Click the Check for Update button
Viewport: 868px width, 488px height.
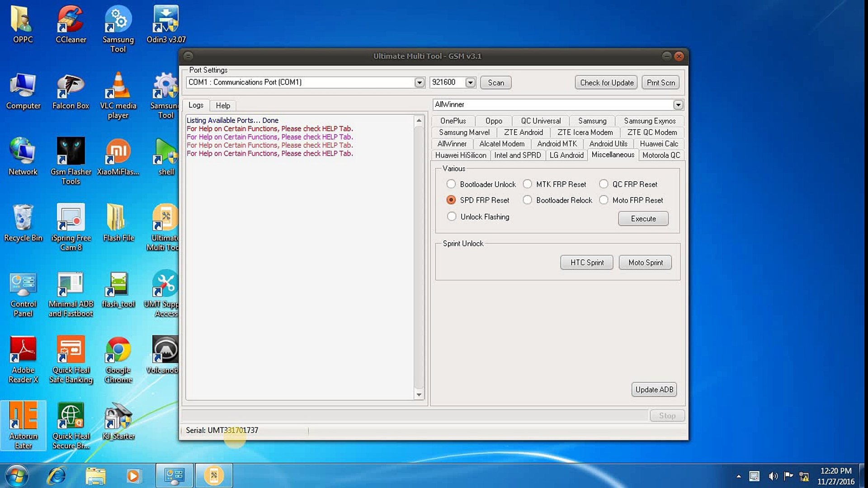pyautogui.click(x=606, y=82)
